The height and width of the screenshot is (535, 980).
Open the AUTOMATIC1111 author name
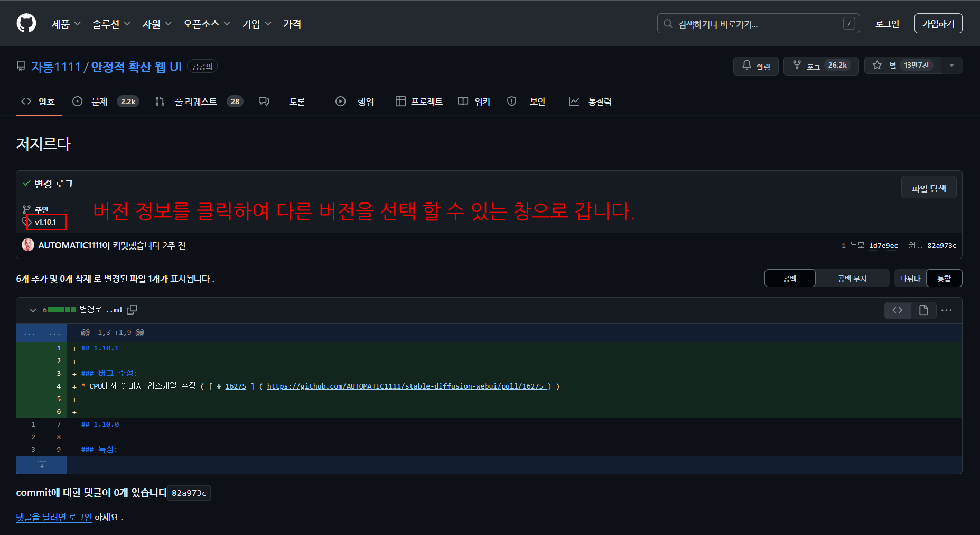71,245
